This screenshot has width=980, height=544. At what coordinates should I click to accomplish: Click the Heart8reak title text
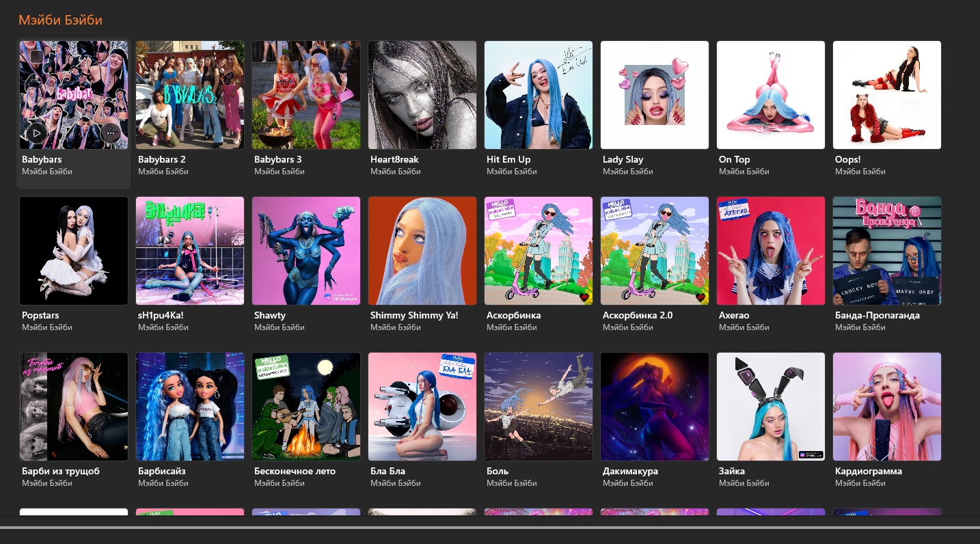(394, 159)
